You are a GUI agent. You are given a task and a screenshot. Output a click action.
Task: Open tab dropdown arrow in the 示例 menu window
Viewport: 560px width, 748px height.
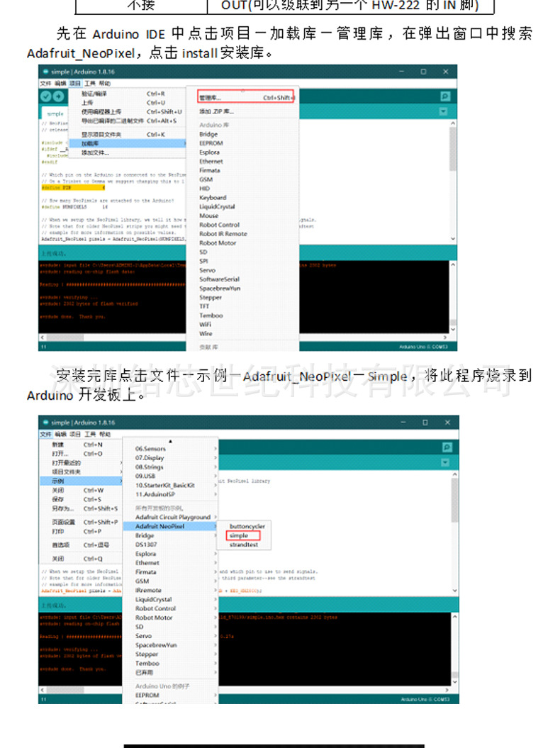tap(445, 462)
